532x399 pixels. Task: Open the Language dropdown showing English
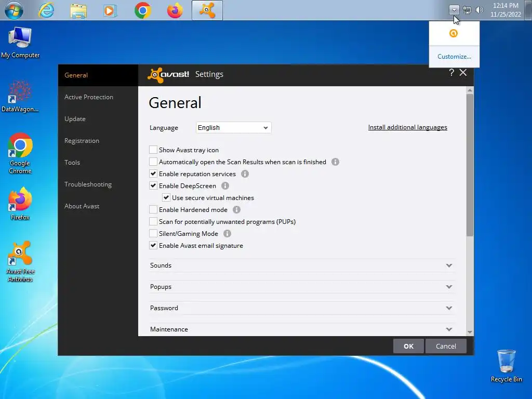tap(233, 128)
